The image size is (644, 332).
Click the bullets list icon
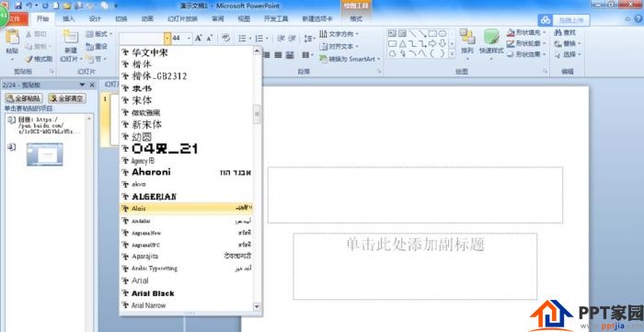click(x=242, y=38)
